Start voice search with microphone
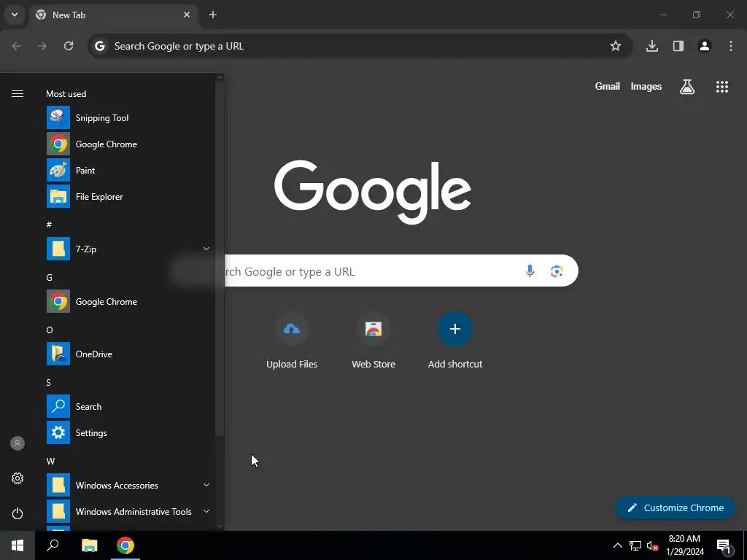Screen dimensions: 747x560 530,271
